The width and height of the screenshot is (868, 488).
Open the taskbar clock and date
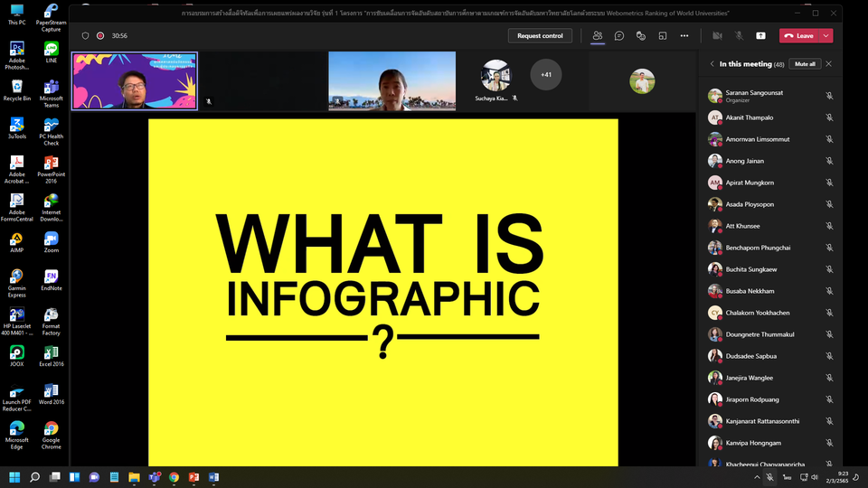[x=837, y=477]
